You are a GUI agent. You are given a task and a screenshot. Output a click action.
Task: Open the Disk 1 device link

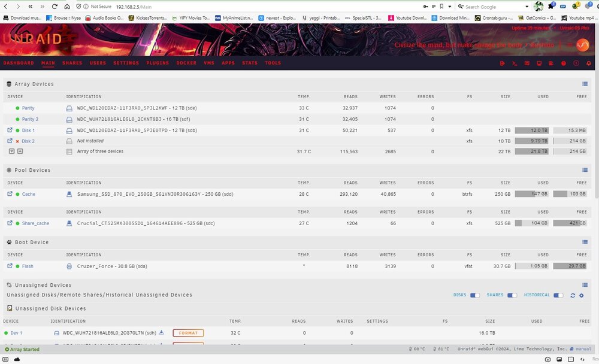click(x=28, y=131)
